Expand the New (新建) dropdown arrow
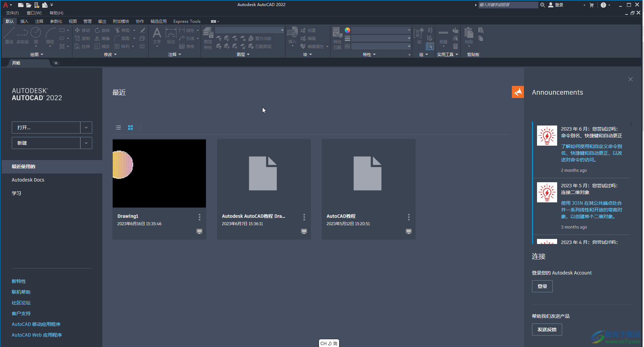The image size is (644, 347). 86,143
